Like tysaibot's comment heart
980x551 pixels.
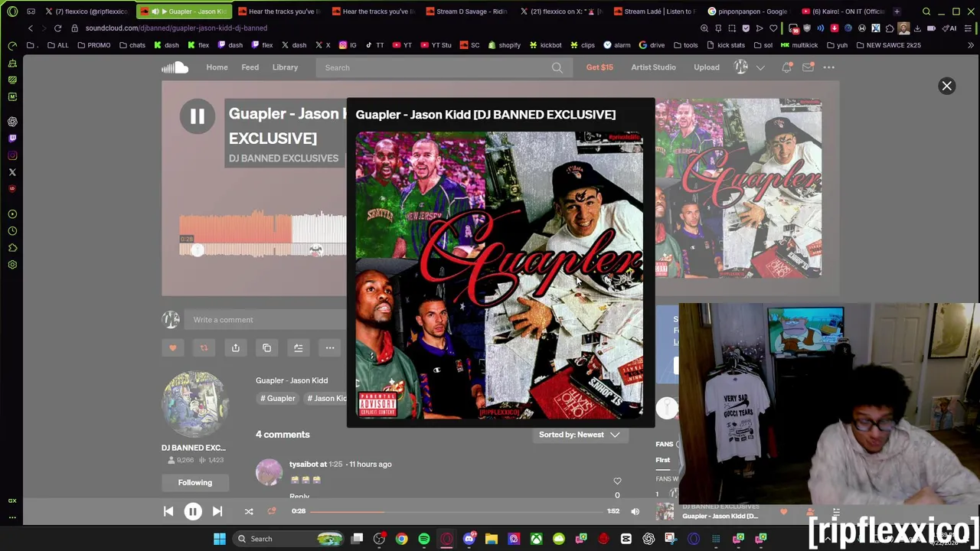(x=617, y=481)
